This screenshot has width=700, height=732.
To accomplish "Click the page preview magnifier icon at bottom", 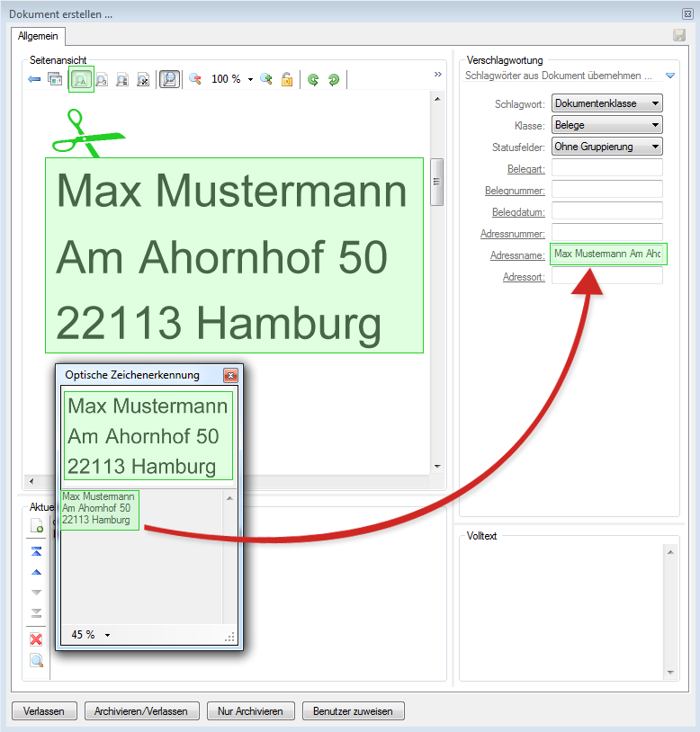I will (x=36, y=661).
